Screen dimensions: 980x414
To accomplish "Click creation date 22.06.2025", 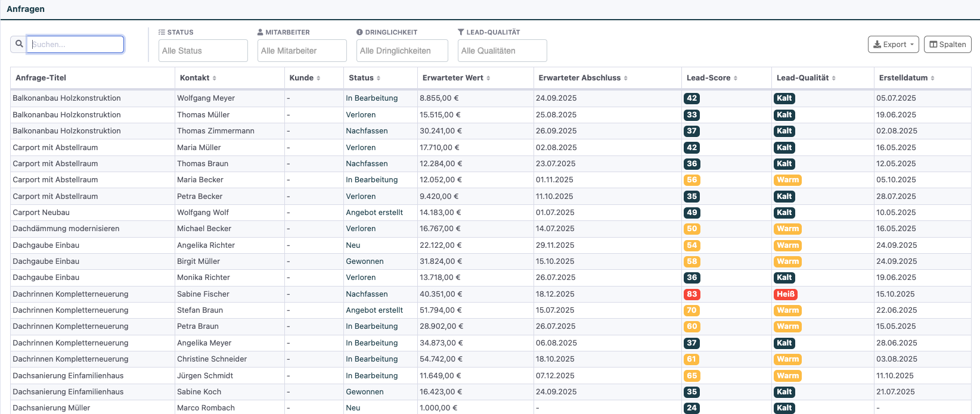I will (897, 310).
